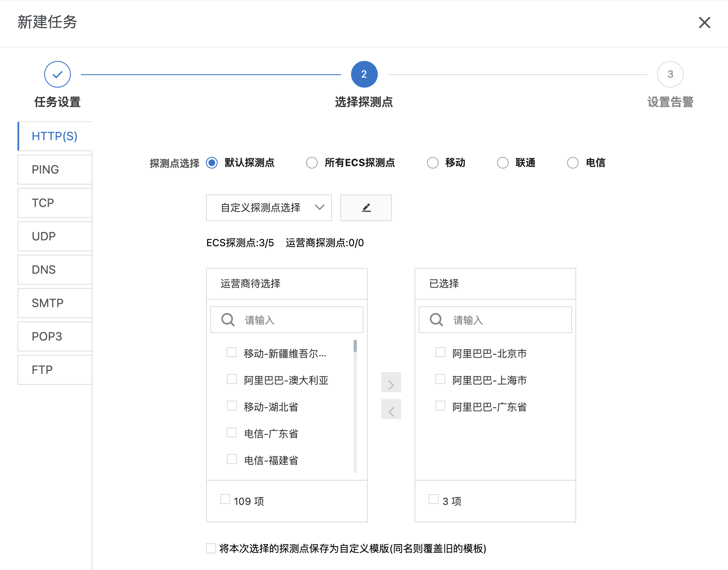Click the completed task settings step icon
Viewport: 728px width, 570px height.
pos(58,74)
